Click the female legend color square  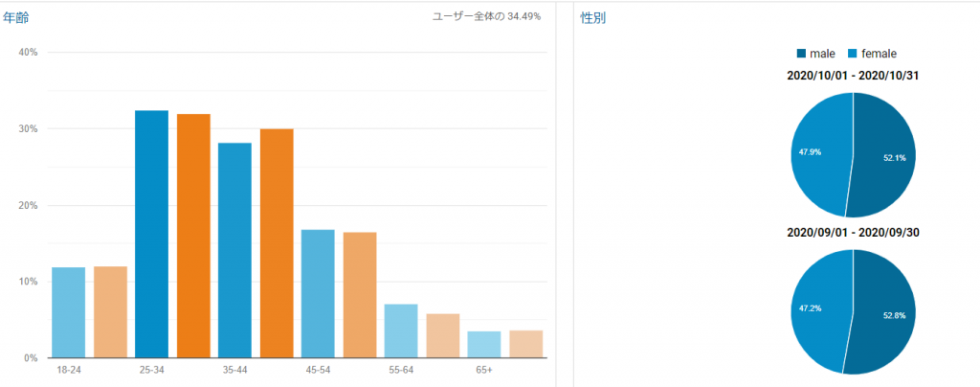pos(853,54)
